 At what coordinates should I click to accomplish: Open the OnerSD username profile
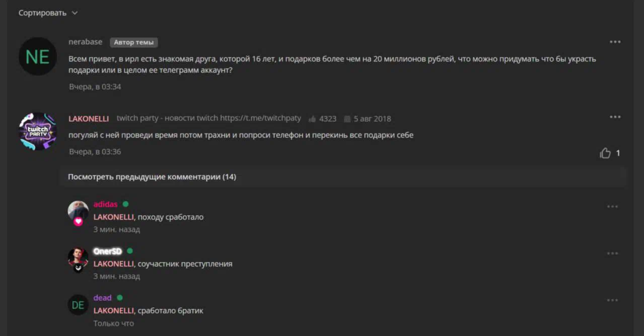108,251
